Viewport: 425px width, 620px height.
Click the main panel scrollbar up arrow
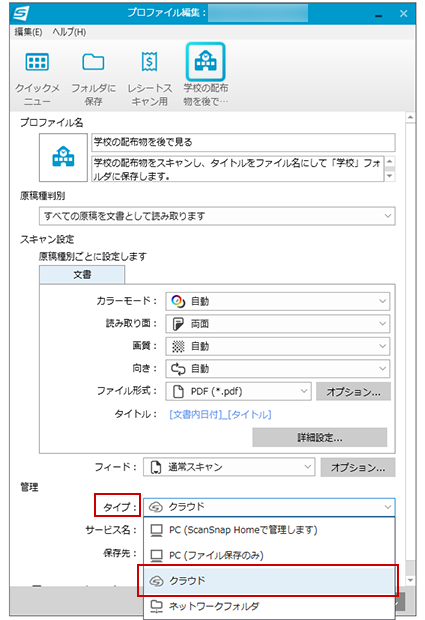410,117
